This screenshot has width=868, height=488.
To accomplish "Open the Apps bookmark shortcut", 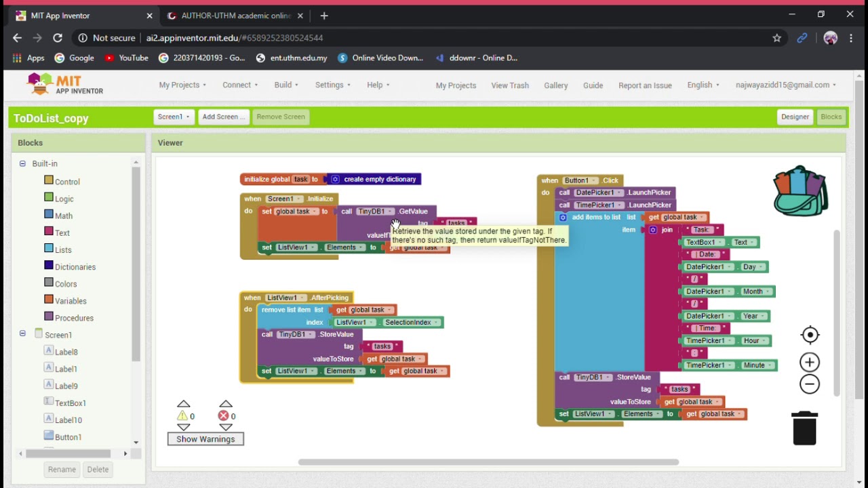I will pos(28,58).
